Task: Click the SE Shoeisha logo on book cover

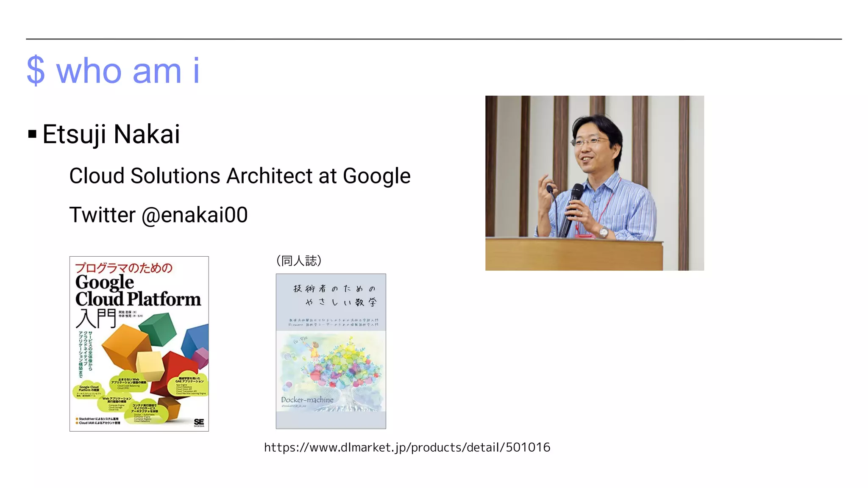Action: (x=199, y=422)
